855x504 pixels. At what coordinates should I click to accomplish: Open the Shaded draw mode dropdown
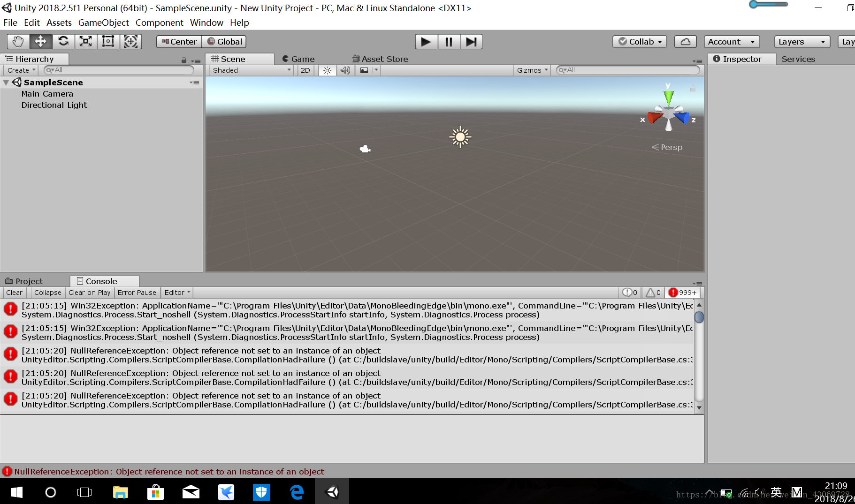pyautogui.click(x=252, y=70)
